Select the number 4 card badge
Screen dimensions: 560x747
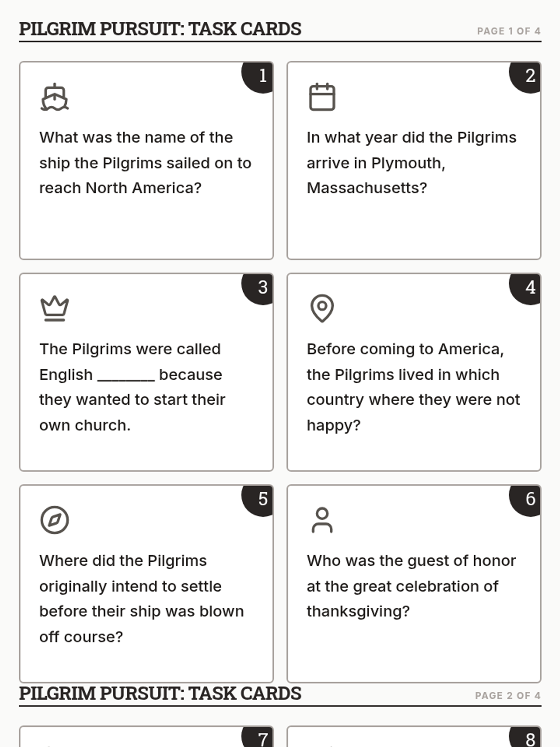pyautogui.click(x=525, y=289)
